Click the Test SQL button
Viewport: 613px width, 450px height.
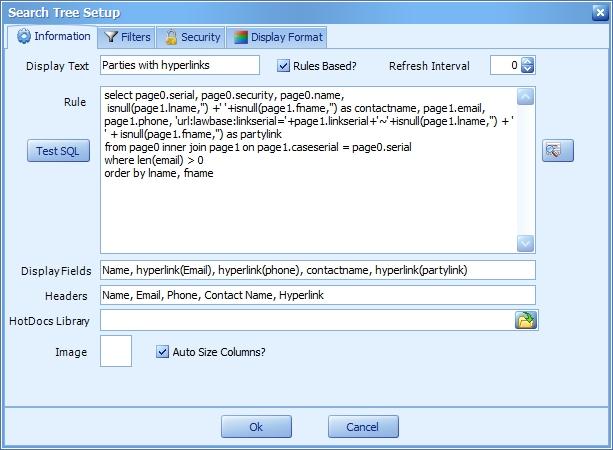[x=58, y=151]
